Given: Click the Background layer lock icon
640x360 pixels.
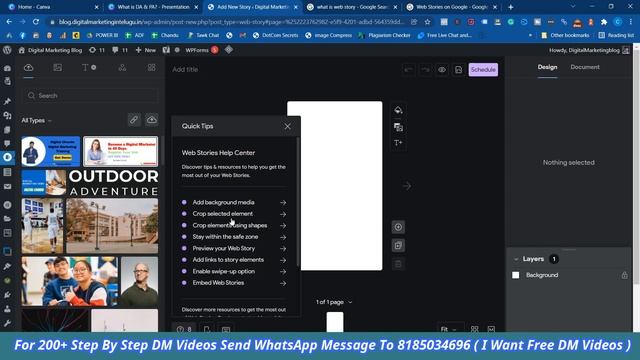Looking at the screenshot, I should click(x=624, y=275).
